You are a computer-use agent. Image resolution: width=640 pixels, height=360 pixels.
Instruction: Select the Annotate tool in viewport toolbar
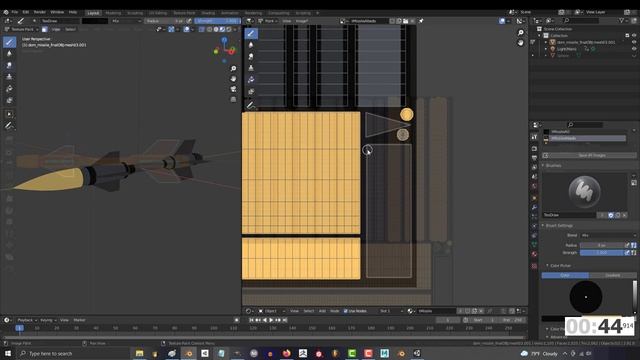click(9, 126)
